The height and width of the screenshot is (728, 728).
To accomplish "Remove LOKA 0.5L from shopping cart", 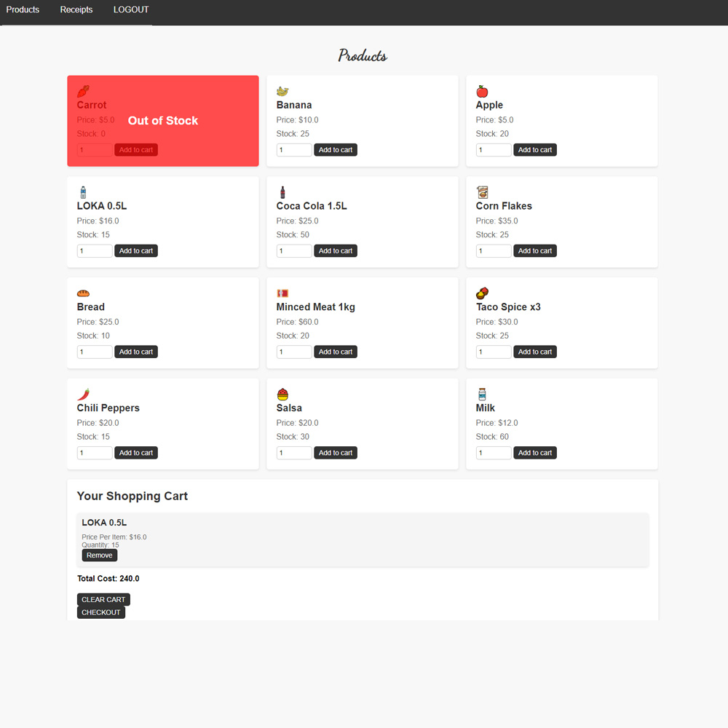I will tap(99, 555).
